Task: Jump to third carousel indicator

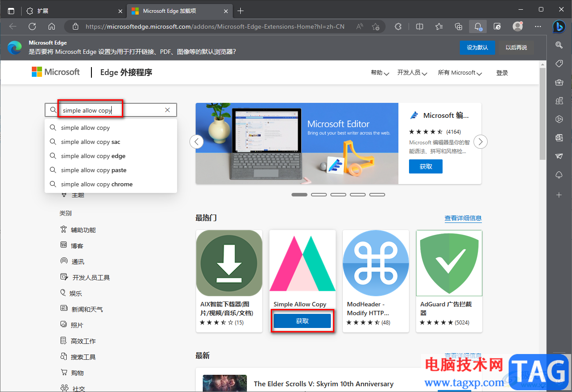Action: tap(338, 195)
